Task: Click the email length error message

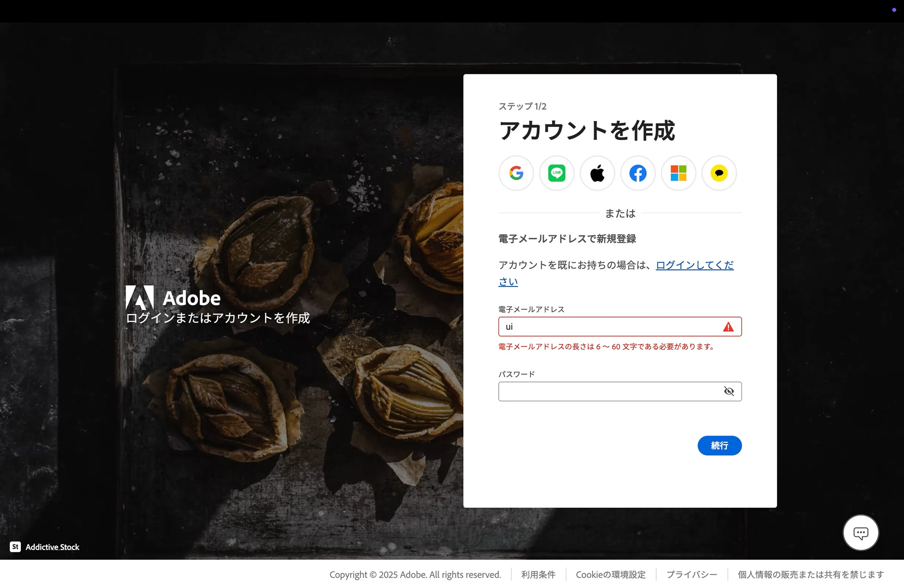Action: tap(606, 346)
